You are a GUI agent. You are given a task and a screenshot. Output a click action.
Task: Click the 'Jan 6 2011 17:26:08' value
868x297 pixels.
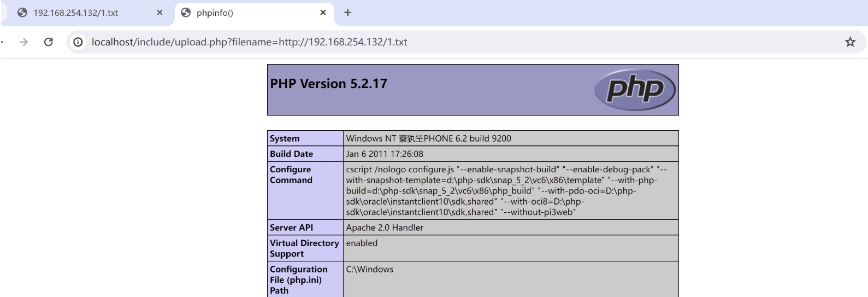click(x=385, y=154)
